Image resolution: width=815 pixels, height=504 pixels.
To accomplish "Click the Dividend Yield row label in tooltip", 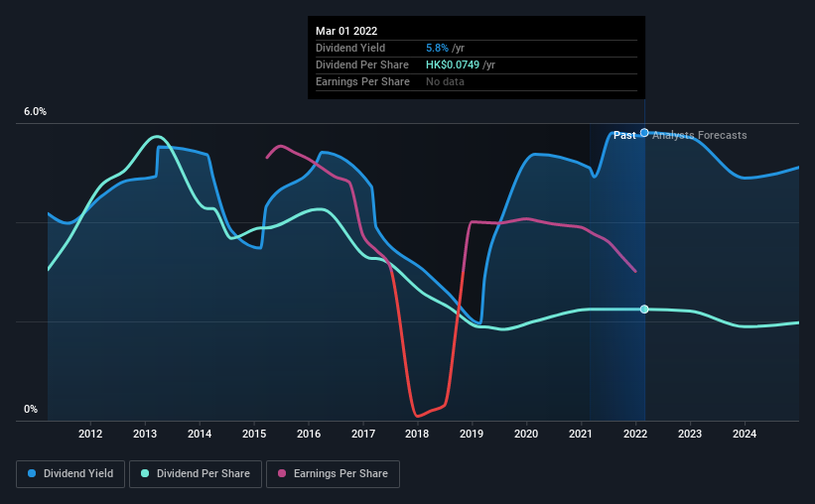I will (x=350, y=48).
